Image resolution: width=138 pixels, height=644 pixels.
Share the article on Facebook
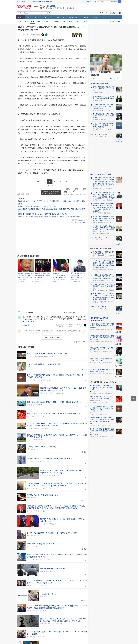[46, 35]
